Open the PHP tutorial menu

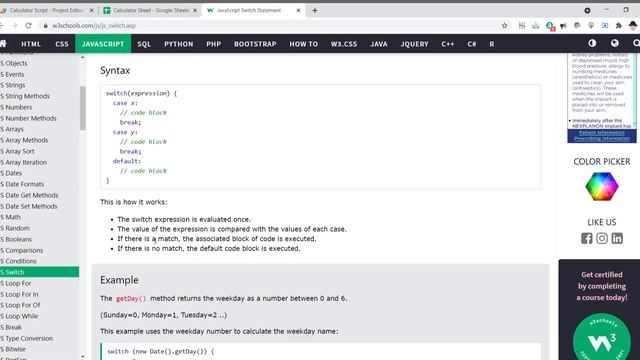(x=213, y=44)
